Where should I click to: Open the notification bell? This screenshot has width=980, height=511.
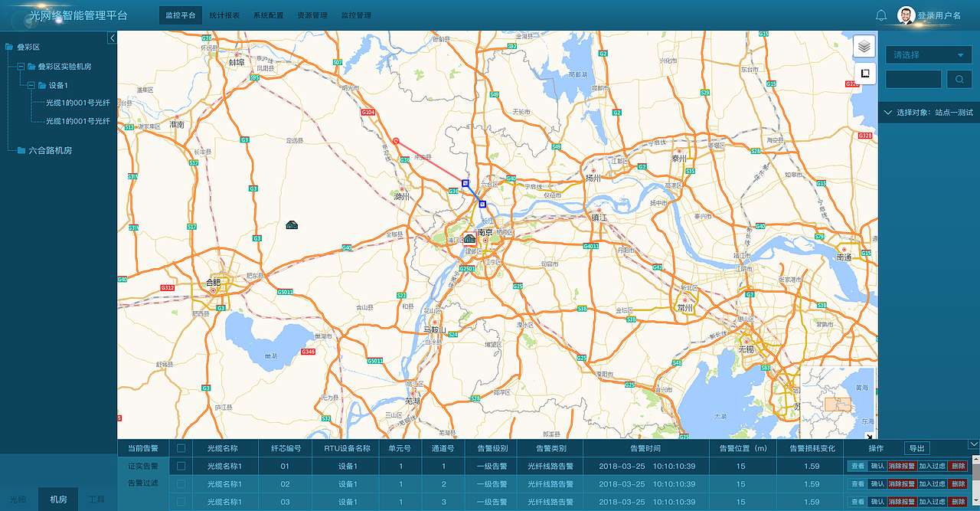881,15
